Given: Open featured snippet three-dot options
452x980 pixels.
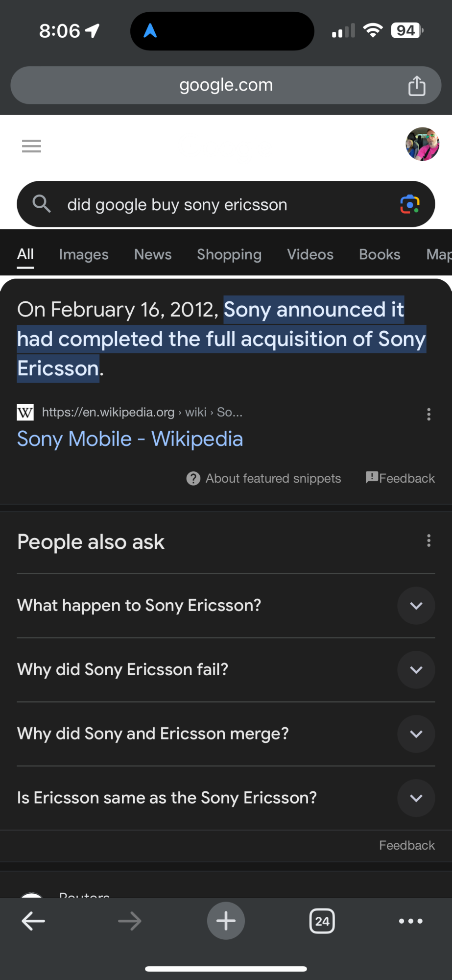Looking at the screenshot, I should (428, 415).
